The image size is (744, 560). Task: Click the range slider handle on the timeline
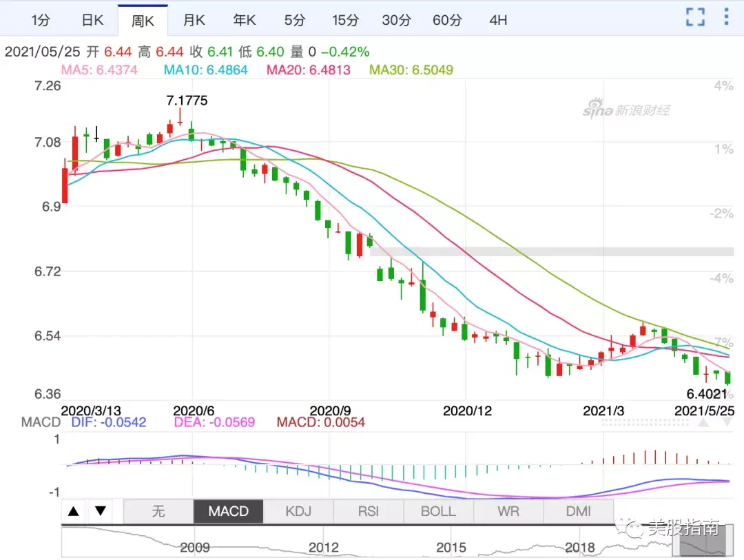703,541
